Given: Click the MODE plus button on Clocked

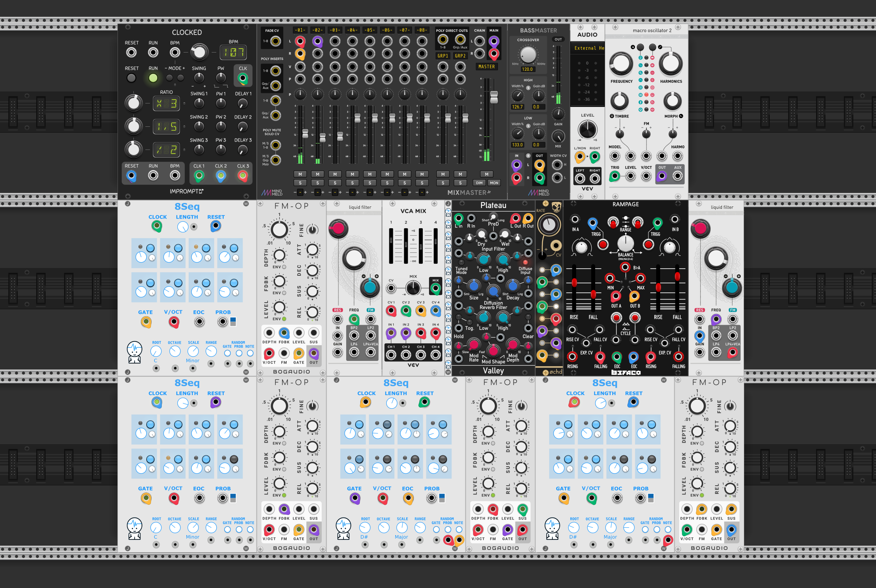Looking at the screenshot, I should 180,78.
